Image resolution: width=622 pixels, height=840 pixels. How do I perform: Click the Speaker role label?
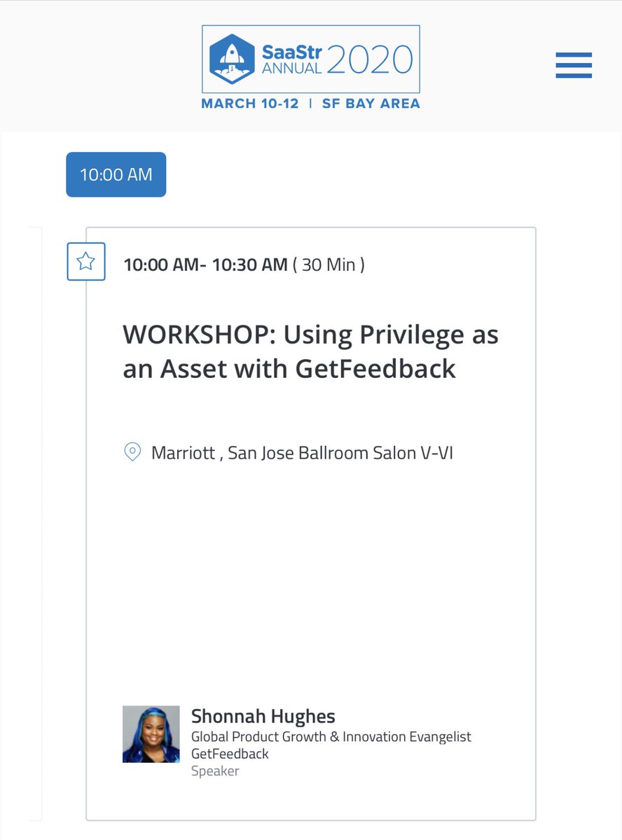(x=215, y=771)
